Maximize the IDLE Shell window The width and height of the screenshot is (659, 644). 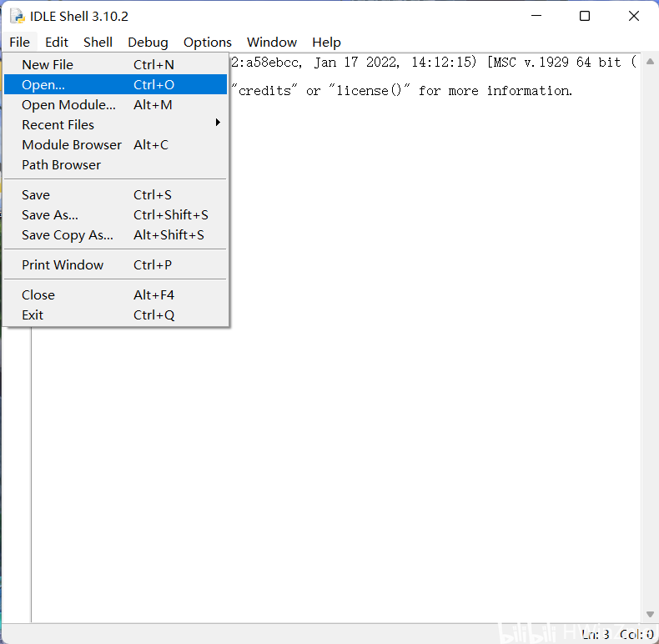click(x=585, y=16)
